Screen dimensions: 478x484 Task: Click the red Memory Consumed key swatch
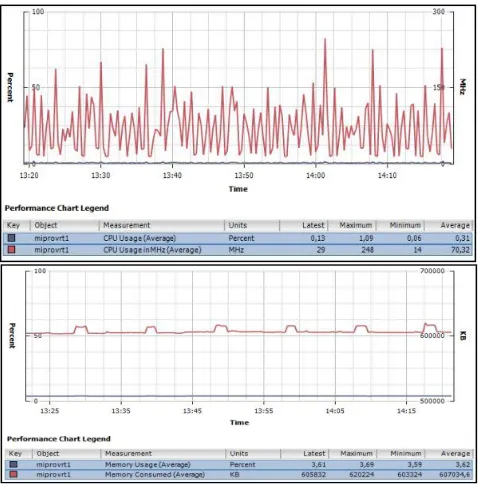point(13,474)
